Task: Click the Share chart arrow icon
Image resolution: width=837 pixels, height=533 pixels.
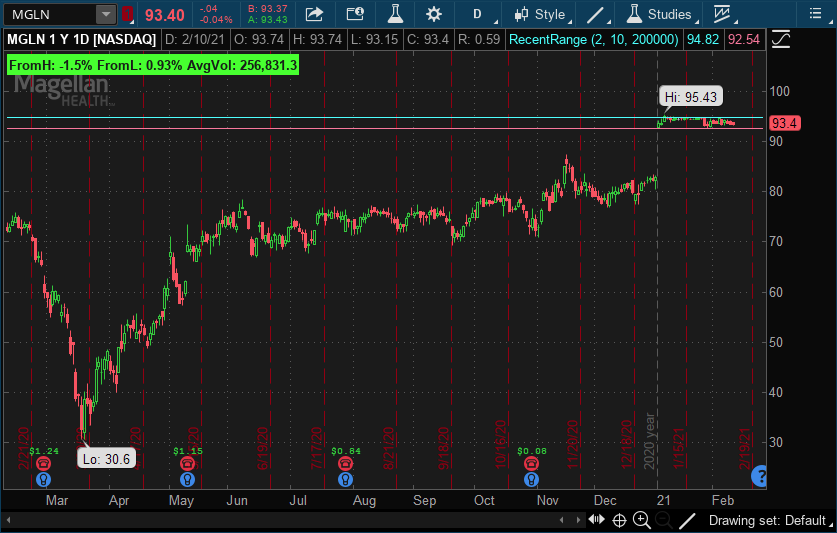Action: click(314, 14)
